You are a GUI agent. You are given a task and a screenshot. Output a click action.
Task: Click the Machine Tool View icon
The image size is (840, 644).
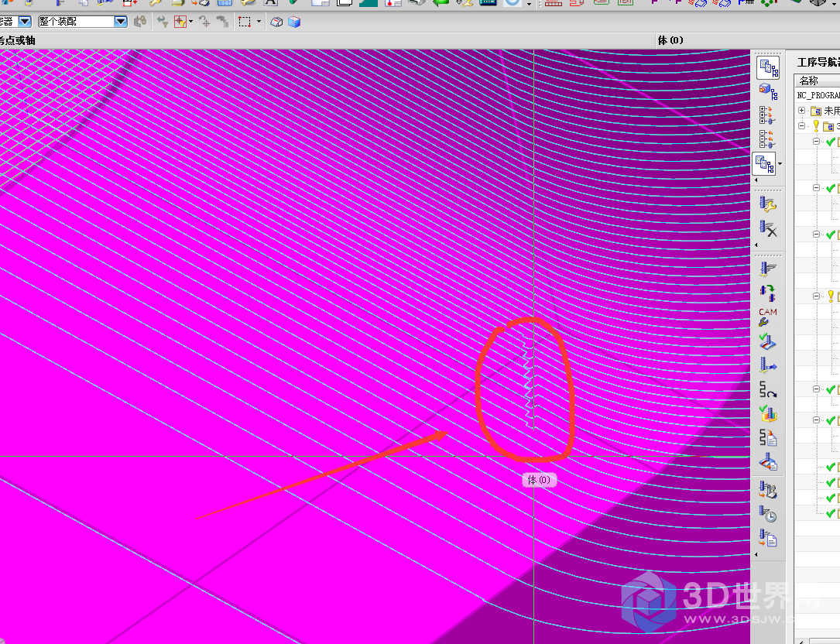768,91
